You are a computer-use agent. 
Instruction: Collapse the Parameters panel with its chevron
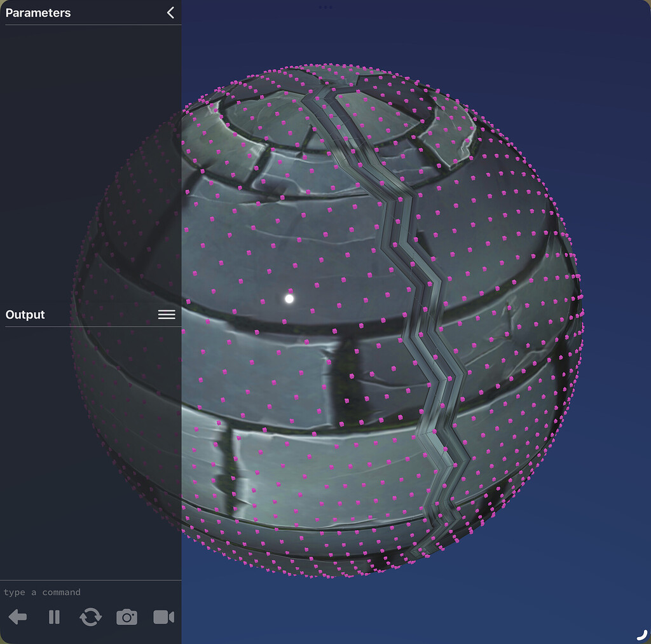coord(170,12)
